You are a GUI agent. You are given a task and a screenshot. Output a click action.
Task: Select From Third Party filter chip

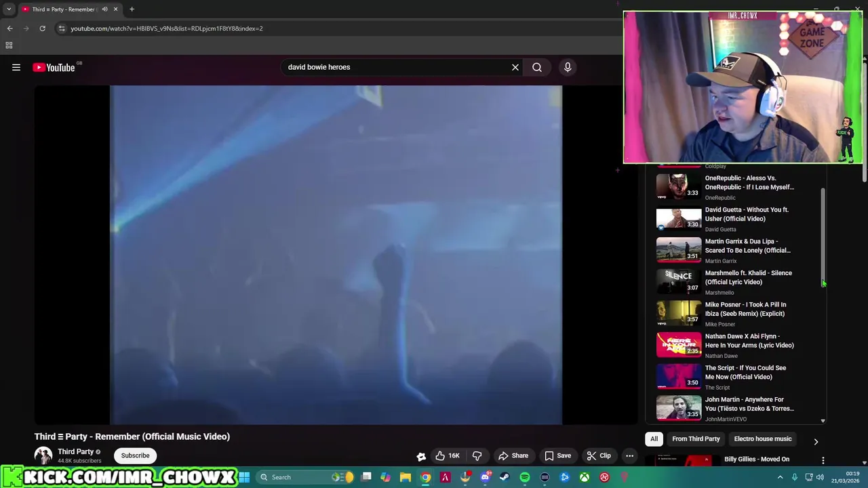(x=696, y=439)
